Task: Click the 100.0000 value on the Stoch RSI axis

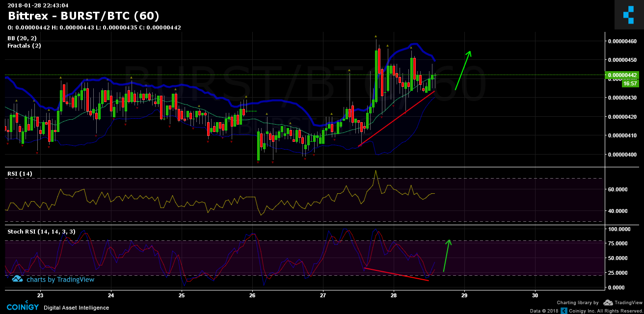Action: click(x=619, y=229)
